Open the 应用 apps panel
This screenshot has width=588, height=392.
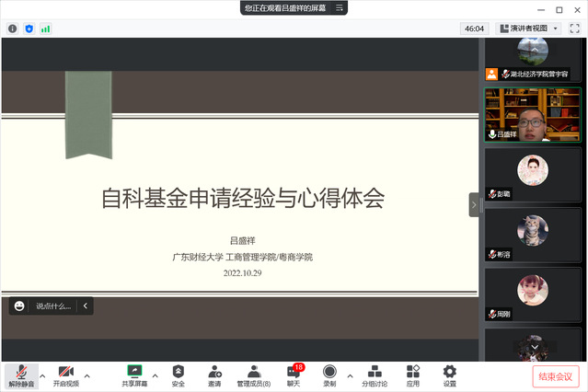tap(413, 375)
